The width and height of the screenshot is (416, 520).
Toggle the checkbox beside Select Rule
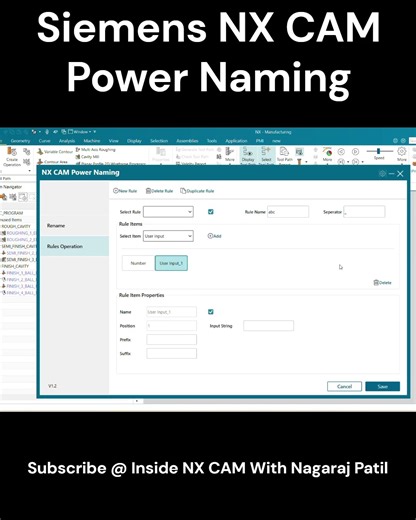click(211, 212)
